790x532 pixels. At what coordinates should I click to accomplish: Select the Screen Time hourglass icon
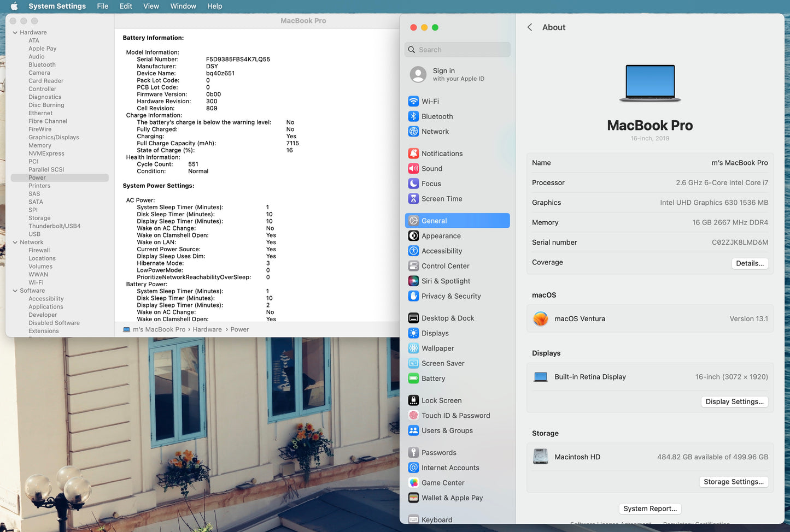click(x=413, y=199)
